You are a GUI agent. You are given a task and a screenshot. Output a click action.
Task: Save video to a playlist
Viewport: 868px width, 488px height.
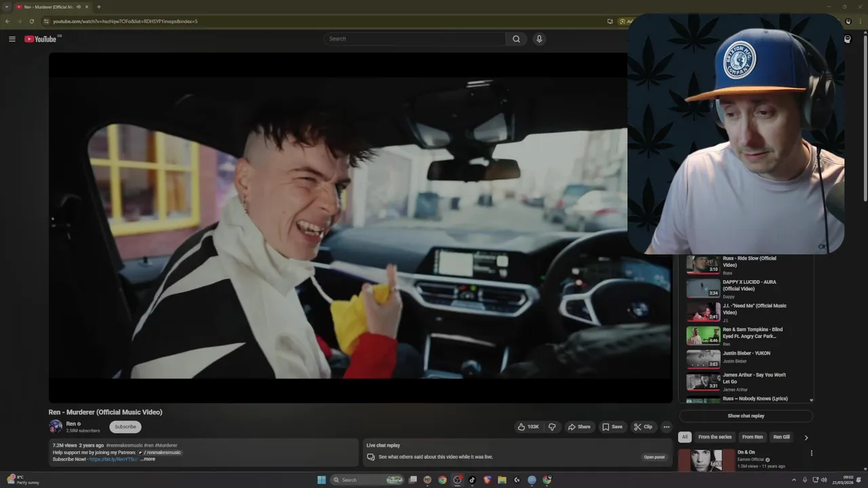[612, 427]
